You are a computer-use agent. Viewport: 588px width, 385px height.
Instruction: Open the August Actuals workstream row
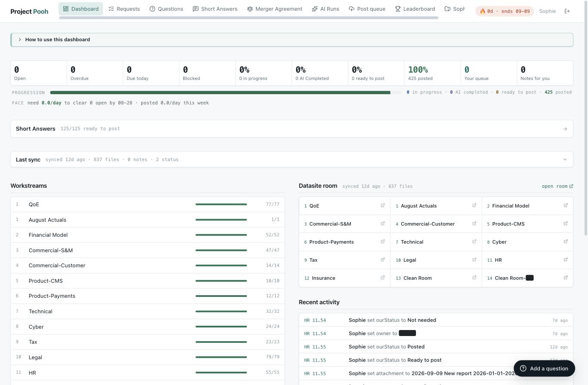[x=148, y=220]
